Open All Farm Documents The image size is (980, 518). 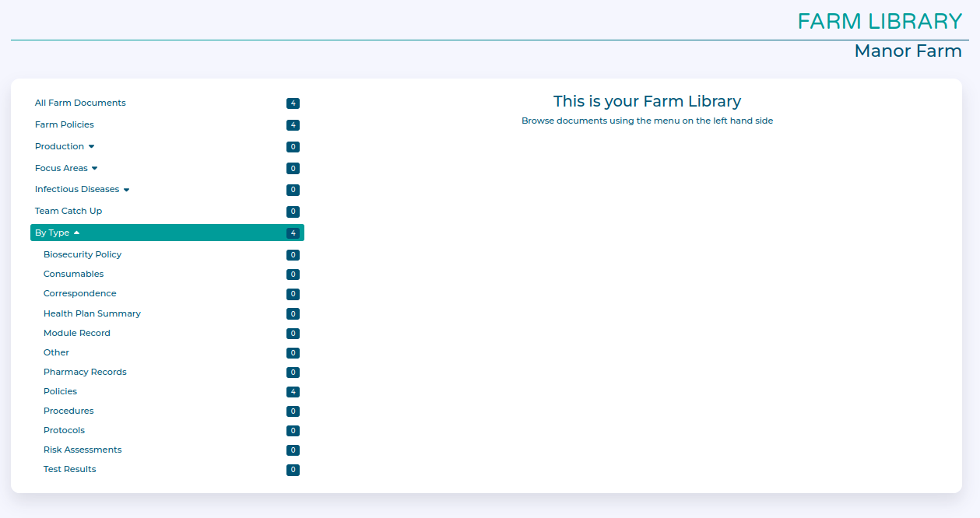pos(80,103)
